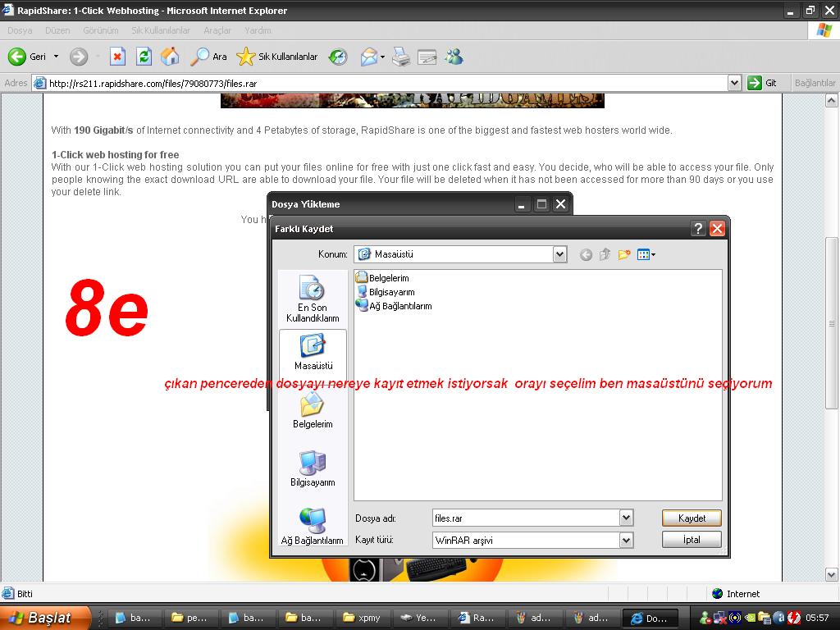The width and height of the screenshot is (840, 630).
Task: Switch to the xpmy folder taskbar button
Action: point(362,619)
